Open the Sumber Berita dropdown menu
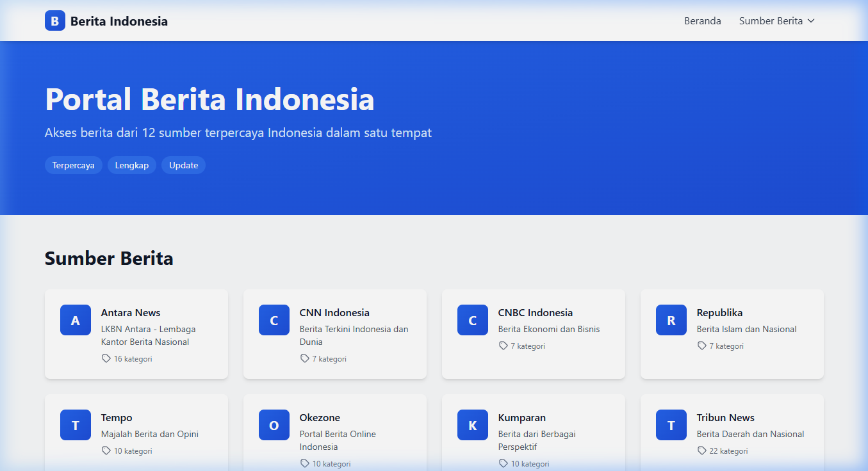868x471 pixels. tap(777, 21)
